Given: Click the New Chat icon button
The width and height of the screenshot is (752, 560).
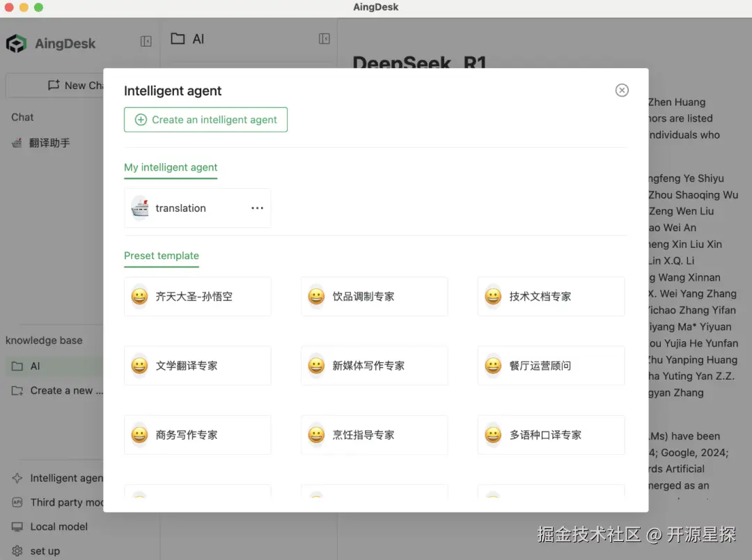Looking at the screenshot, I should pos(55,85).
